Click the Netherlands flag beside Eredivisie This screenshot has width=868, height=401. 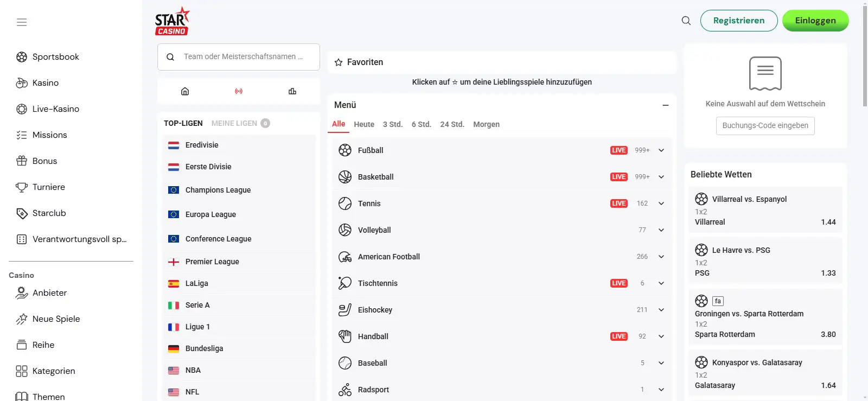click(174, 145)
